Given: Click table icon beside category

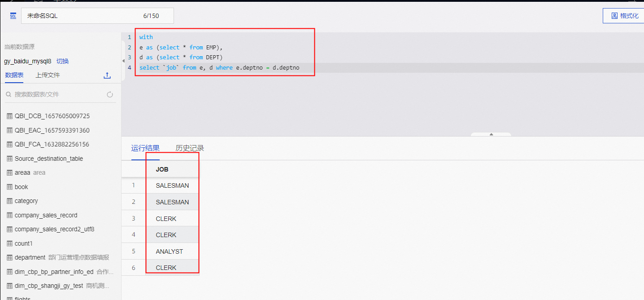Looking at the screenshot, I should (9, 201).
